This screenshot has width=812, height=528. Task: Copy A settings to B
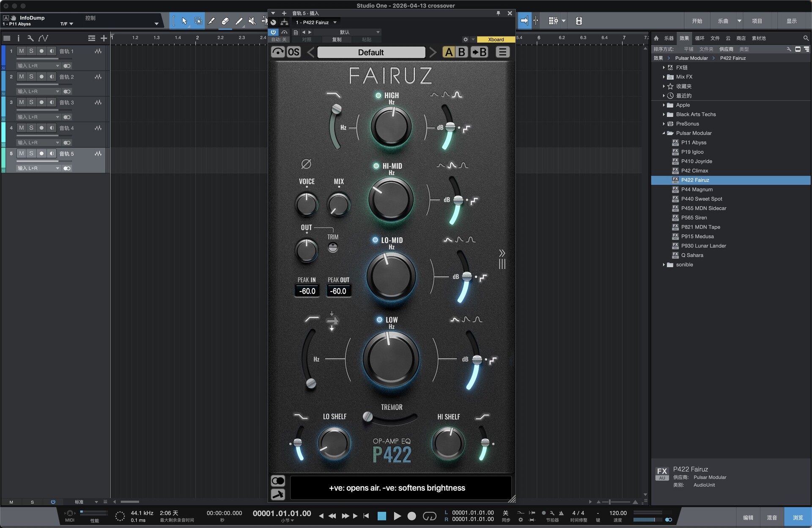(479, 52)
